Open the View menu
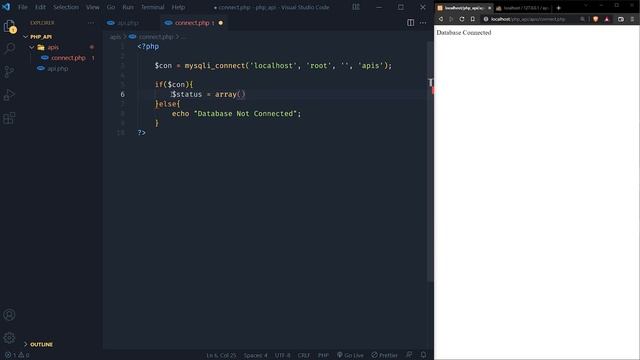This screenshot has width=640, height=360. 92,7
